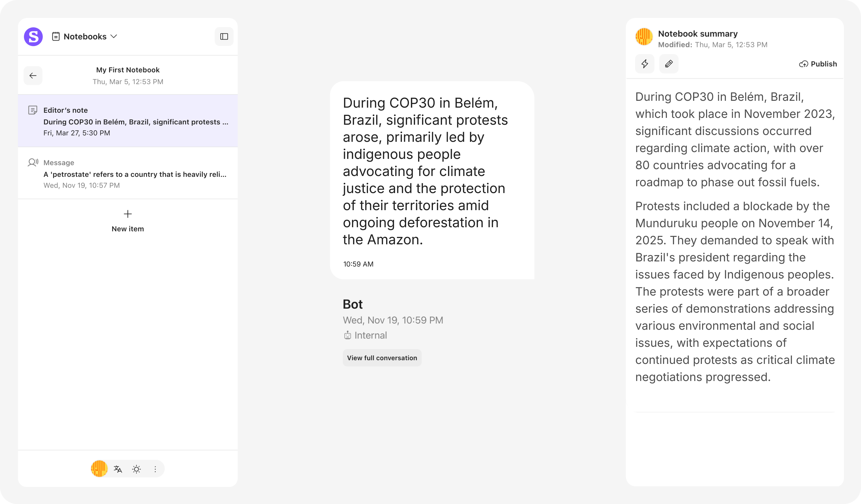The image size is (861, 504).
Task: Click the pencil edit summary icon
Action: (669, 64)
